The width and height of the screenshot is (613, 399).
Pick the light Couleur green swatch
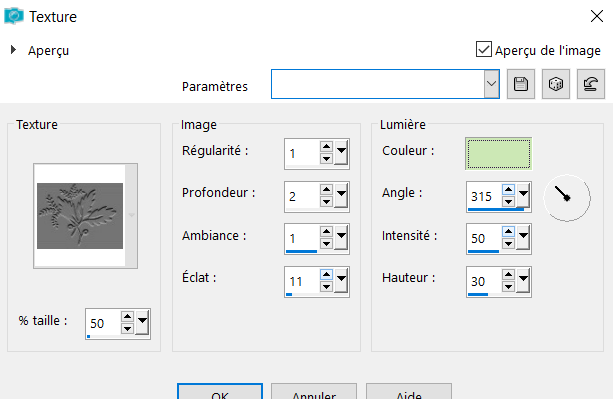[x=498, y=154]
